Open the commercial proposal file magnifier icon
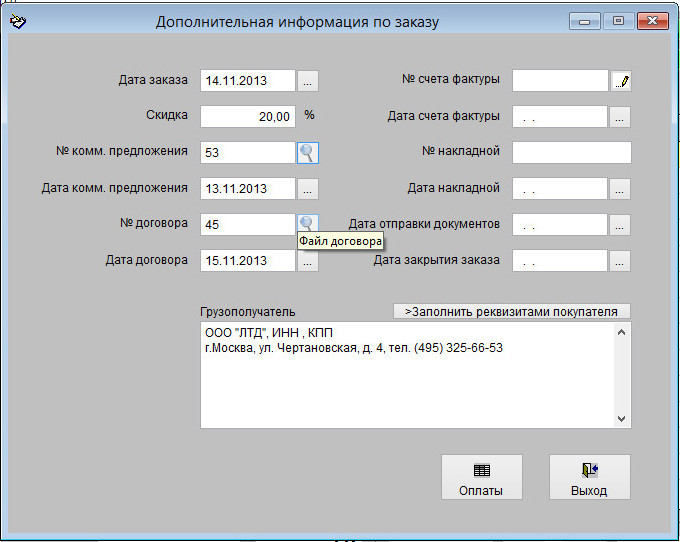 pos(307,153)
